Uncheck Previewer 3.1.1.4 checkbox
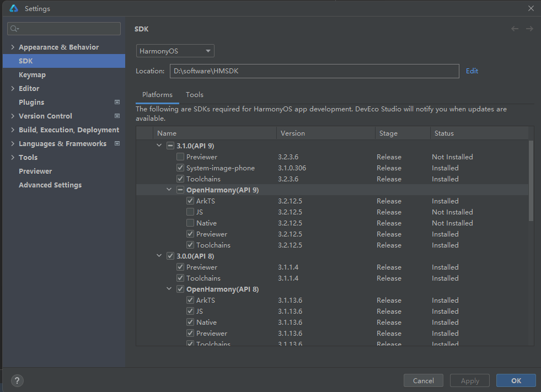Screen dimensions: 541x392 (x=180, y=267)
